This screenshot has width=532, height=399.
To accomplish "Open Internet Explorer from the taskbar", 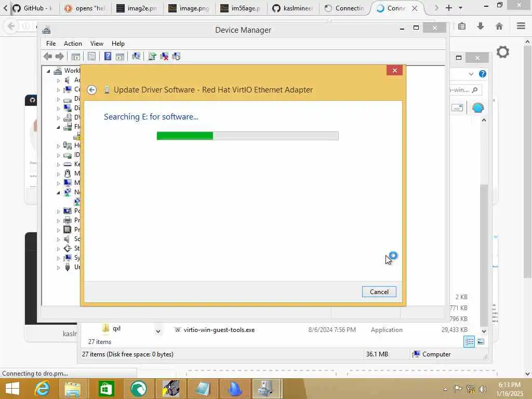I will pyautogui.click(x=42, y=389).
